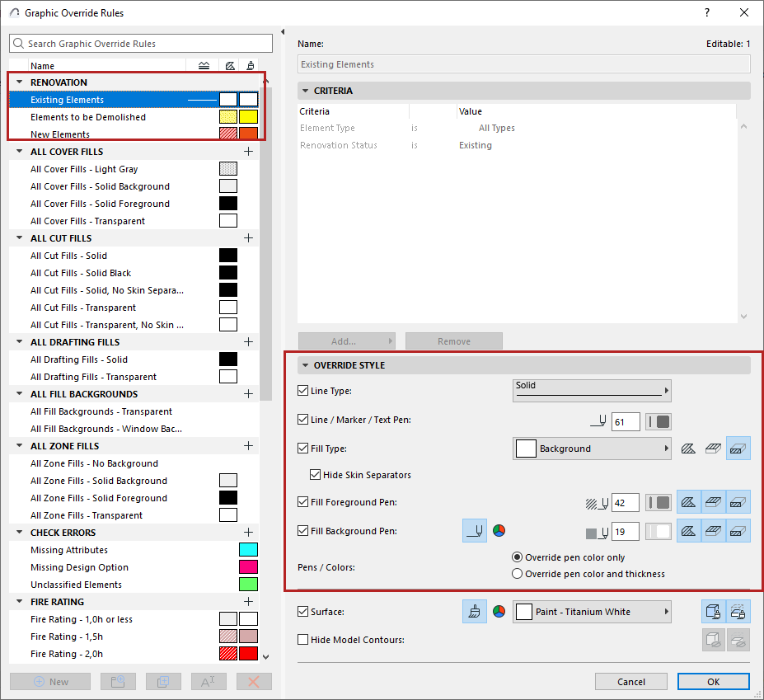Collapse ALL DRAFTING FILLS group
This screenshot has height=700, width=764.
coord(20,341)
